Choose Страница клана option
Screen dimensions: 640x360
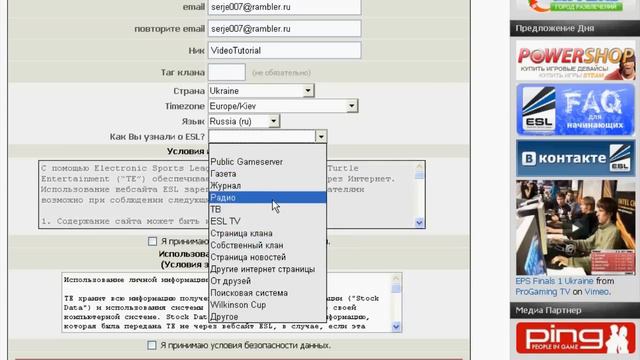pyautogui.click(x=267, y=233)
